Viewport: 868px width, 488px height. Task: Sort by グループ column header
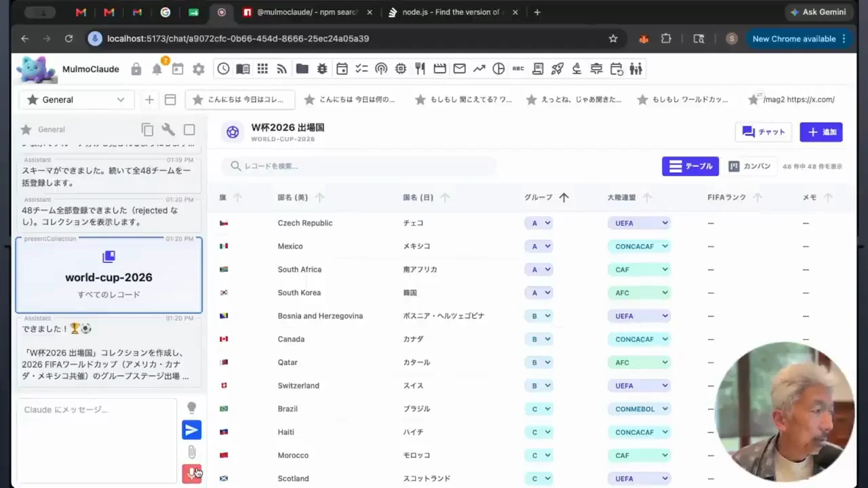(546, 197)
